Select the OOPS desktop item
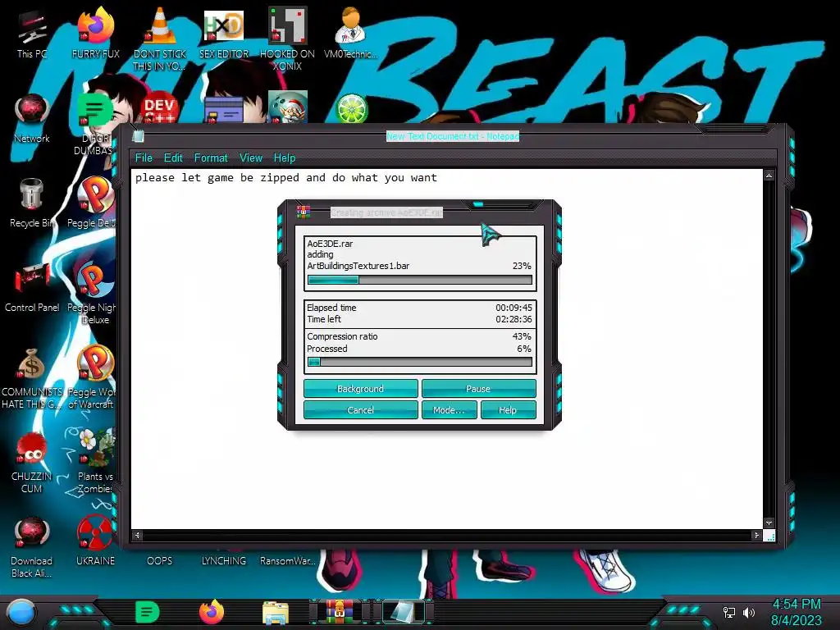This screenshot has height=630, width=840. pos(160,560)
